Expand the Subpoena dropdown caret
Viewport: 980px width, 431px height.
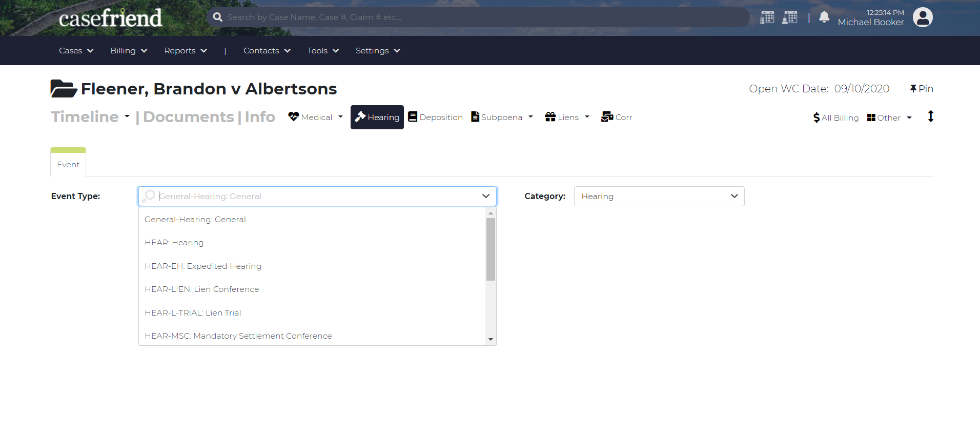tap(530, 117)
